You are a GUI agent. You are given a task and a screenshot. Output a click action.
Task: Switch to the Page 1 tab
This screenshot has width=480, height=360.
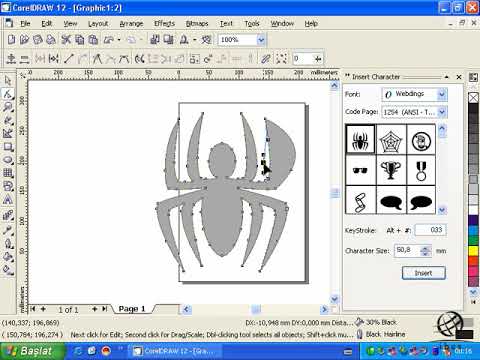pyautogui.click(x=132, y=309)
